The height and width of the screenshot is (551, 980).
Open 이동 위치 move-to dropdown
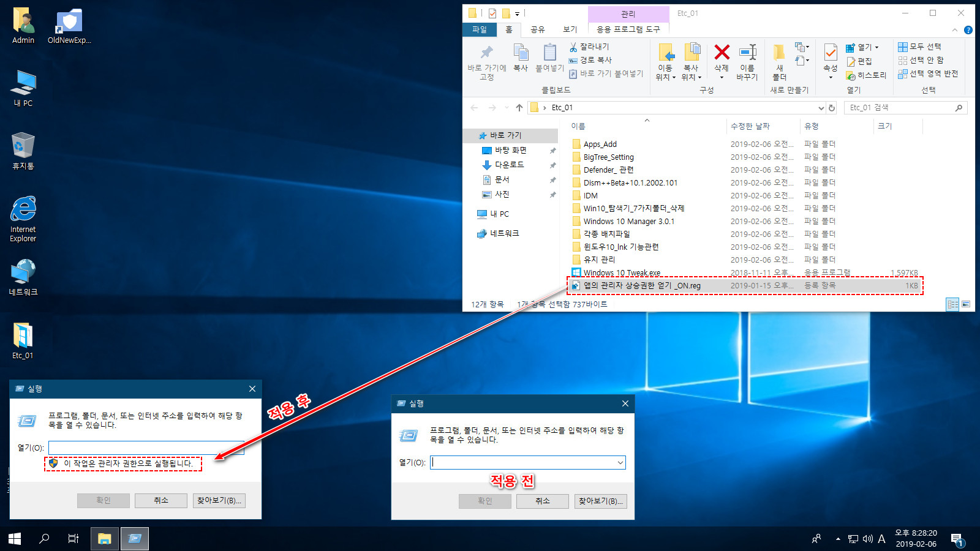pyautogui.click(x=665, y=62)
